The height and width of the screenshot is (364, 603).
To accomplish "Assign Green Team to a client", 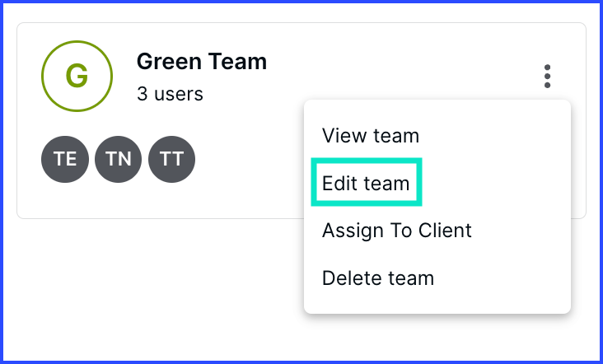I will (396, 231).
